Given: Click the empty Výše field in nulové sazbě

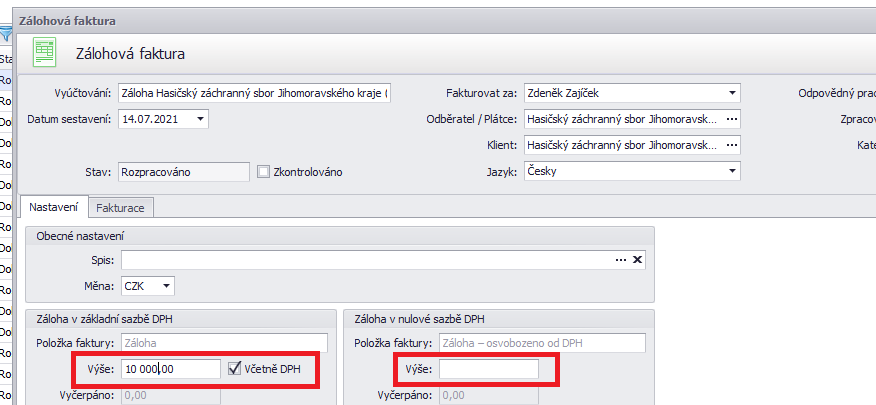Looking at the screenshot, I should click(x=488, y=369).
